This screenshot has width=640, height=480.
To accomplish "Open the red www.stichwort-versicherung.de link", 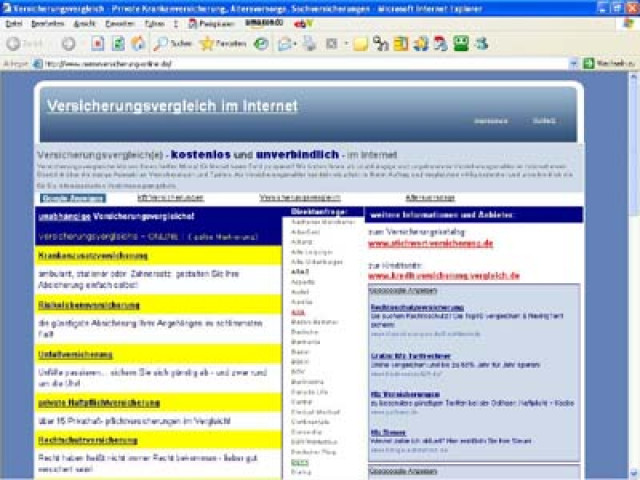I will click(x=431, y=244).
